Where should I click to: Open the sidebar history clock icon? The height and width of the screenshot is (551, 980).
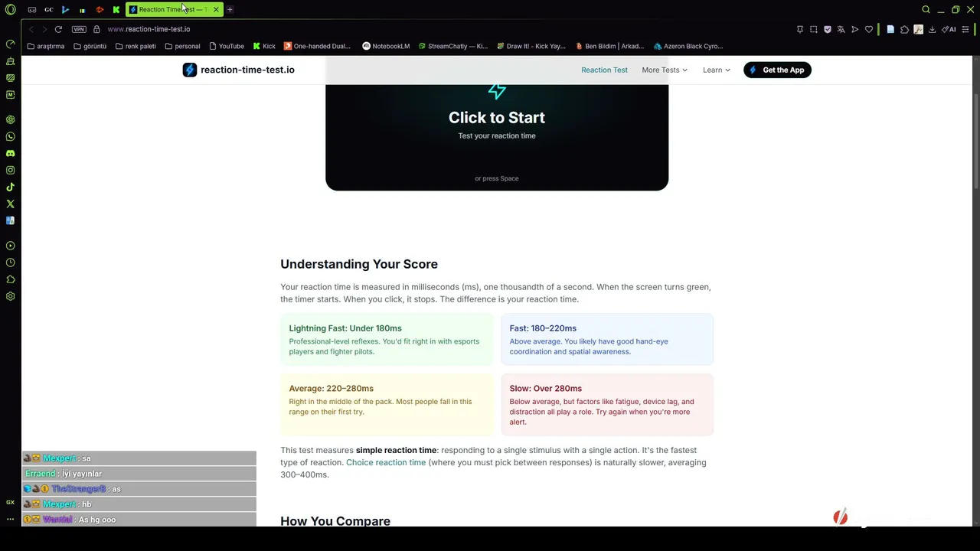click(x=10, y=262)
